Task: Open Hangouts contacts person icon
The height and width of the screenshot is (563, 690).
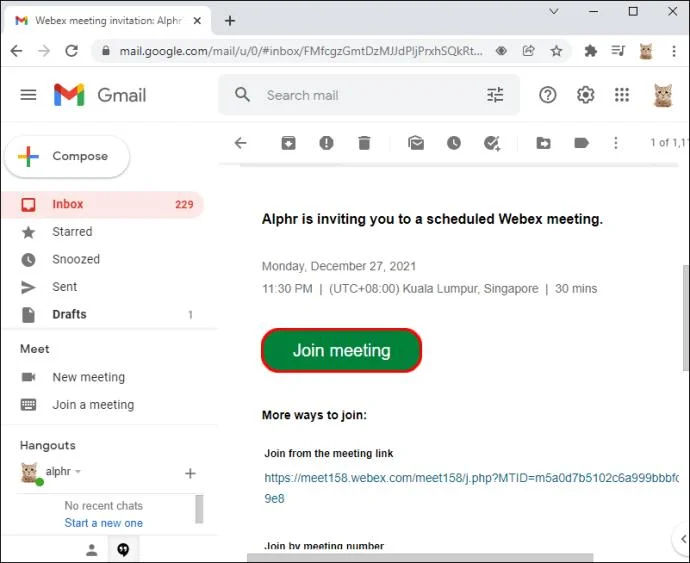Action: [x=92, y=549]
